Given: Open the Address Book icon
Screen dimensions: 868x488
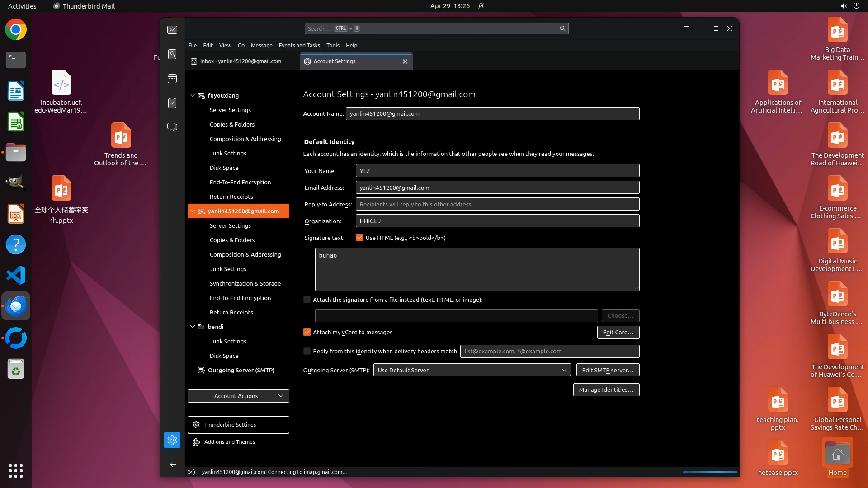Looking at the screenshot, I should 172,54.
